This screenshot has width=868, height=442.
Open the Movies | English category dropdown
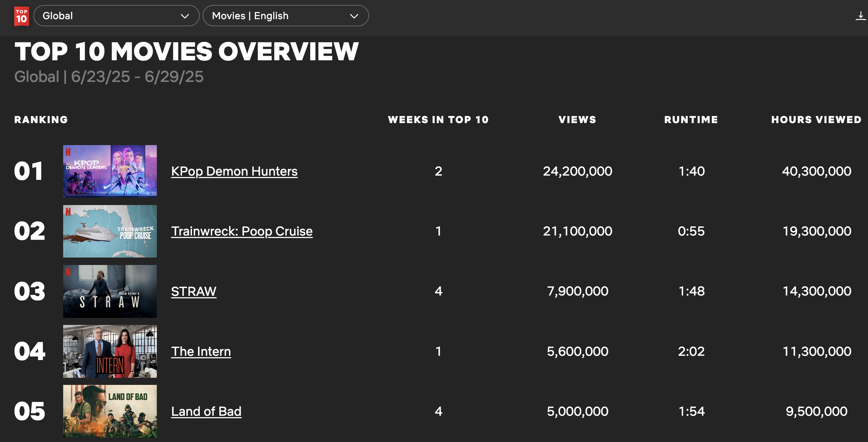coord(286,16)
